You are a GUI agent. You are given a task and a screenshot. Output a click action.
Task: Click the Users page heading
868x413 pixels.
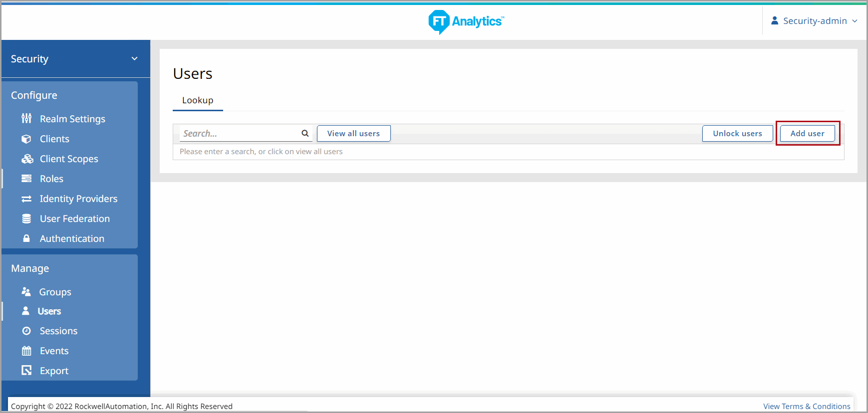193,74
